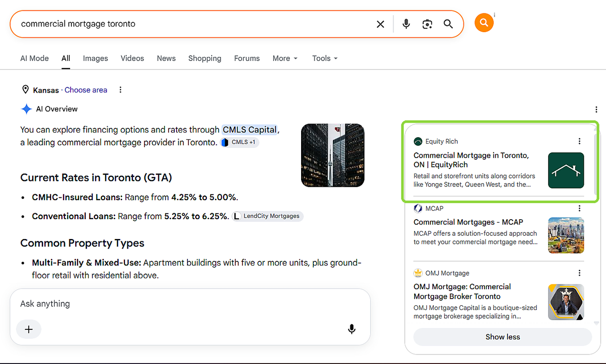Open the Tools dropdown
This screenshot has height=364, width=606.
click(x=325, y=58)
